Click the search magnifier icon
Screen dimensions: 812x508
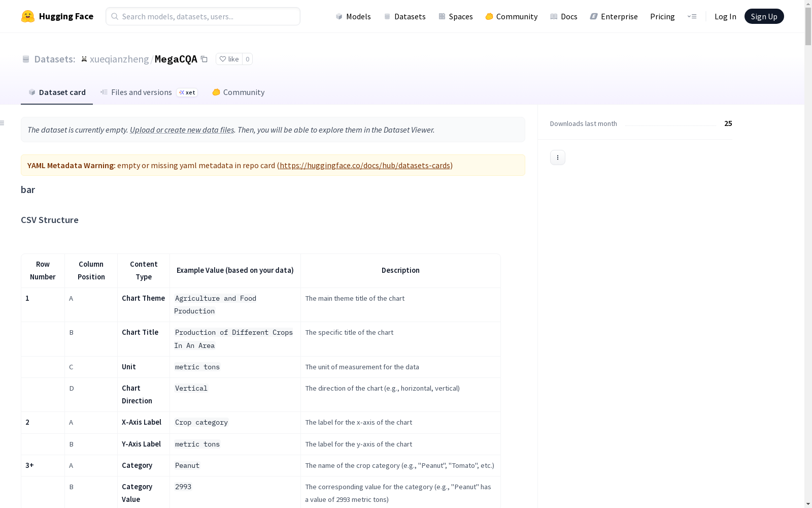click(115, 16)
